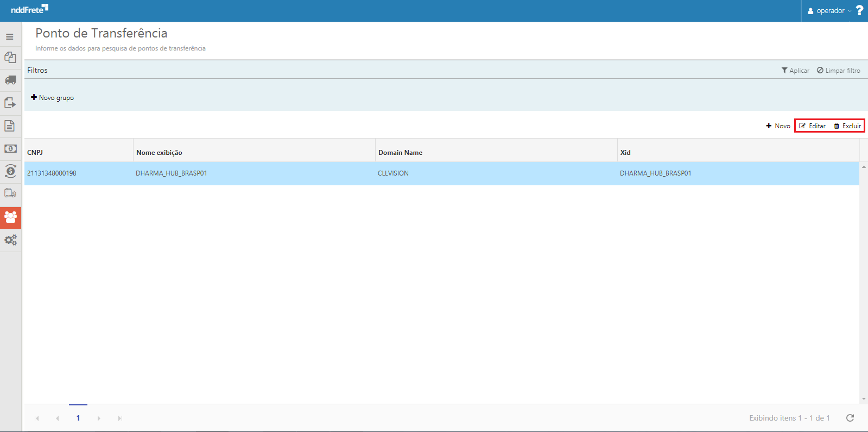Click the truck icon in sidebar

[x=10, y=80]
